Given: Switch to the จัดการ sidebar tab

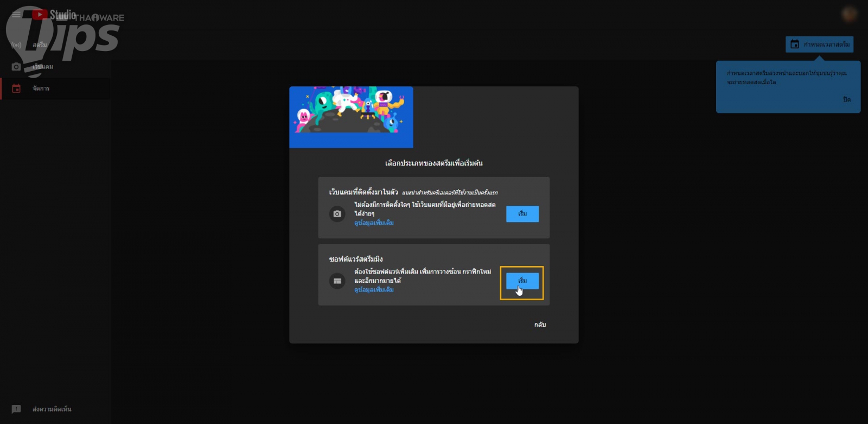Looking at the screenshot, I should [41, 88].
